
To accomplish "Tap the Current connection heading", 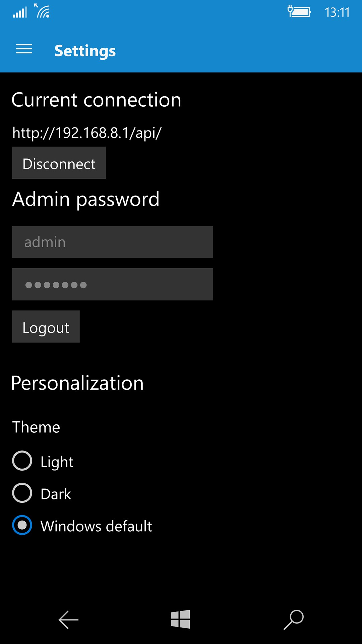I will [x=97, y=100].
